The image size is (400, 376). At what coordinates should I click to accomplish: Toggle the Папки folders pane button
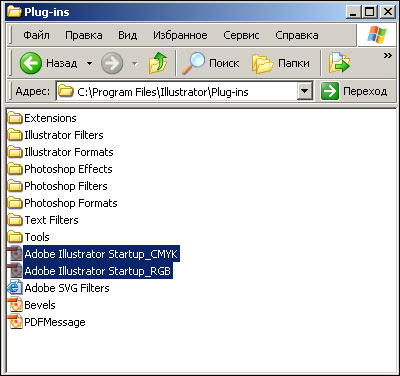[281, 63]
